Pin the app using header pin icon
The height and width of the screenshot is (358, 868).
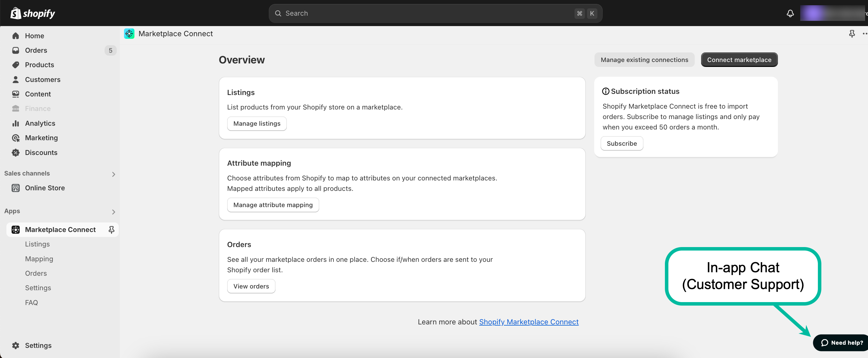click(x=852, y=34)
